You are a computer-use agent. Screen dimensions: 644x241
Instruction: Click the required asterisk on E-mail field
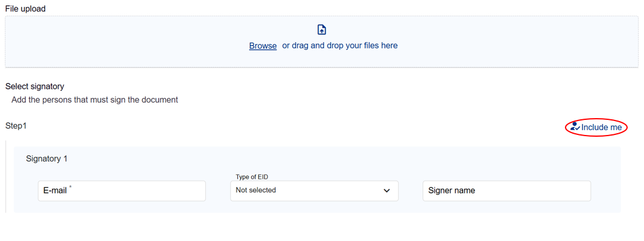click(71, 187)
